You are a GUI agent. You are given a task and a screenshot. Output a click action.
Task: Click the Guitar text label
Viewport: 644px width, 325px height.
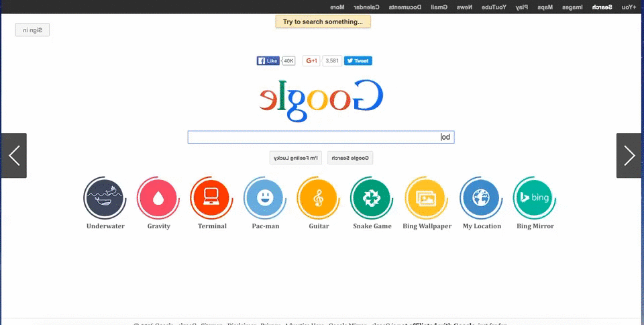(x=319, y=226)
